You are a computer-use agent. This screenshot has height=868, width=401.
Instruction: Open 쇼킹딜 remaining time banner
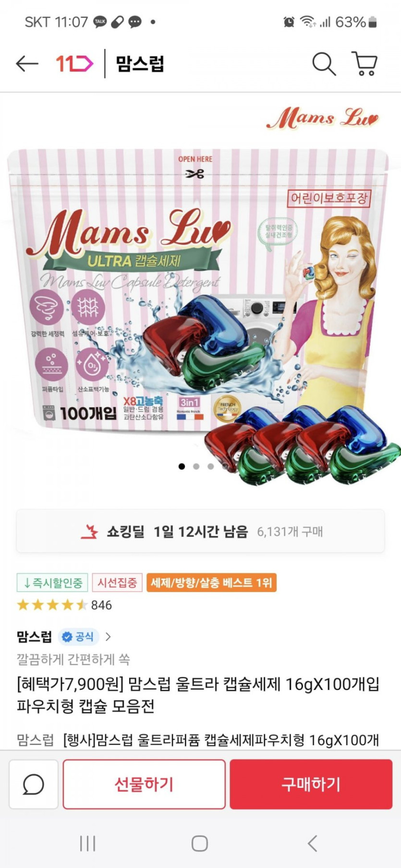[200, 531]
